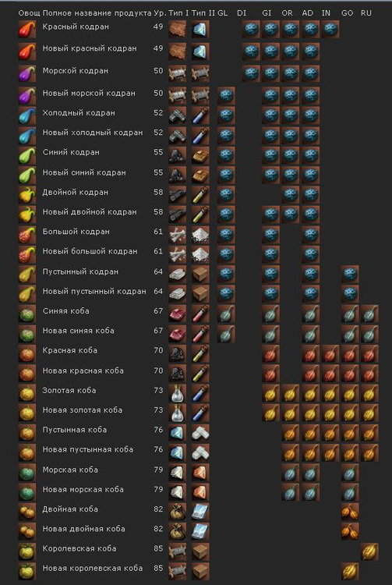Select the Тип I icon for Холодный кодран
The image size is (392, 585).
click(178, 115)
